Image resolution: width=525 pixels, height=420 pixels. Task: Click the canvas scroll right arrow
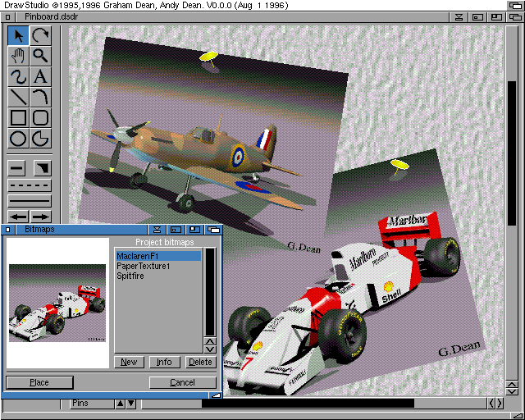pos(500,404)
